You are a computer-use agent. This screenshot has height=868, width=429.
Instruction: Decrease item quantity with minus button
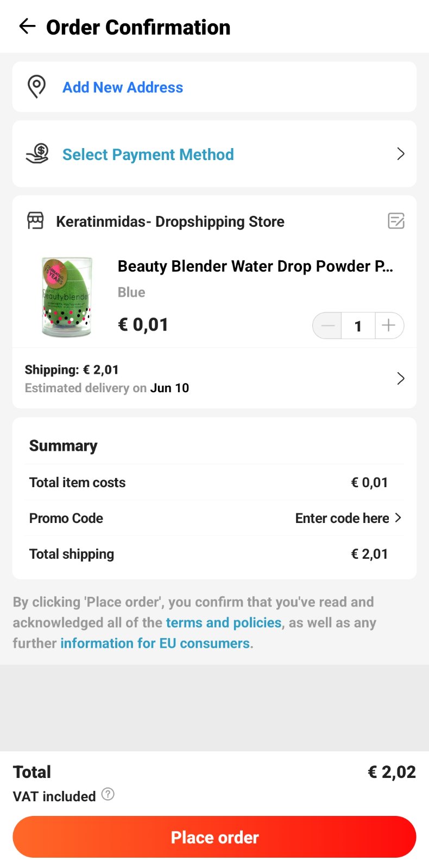pyautogui.click(x=327, y=325)
